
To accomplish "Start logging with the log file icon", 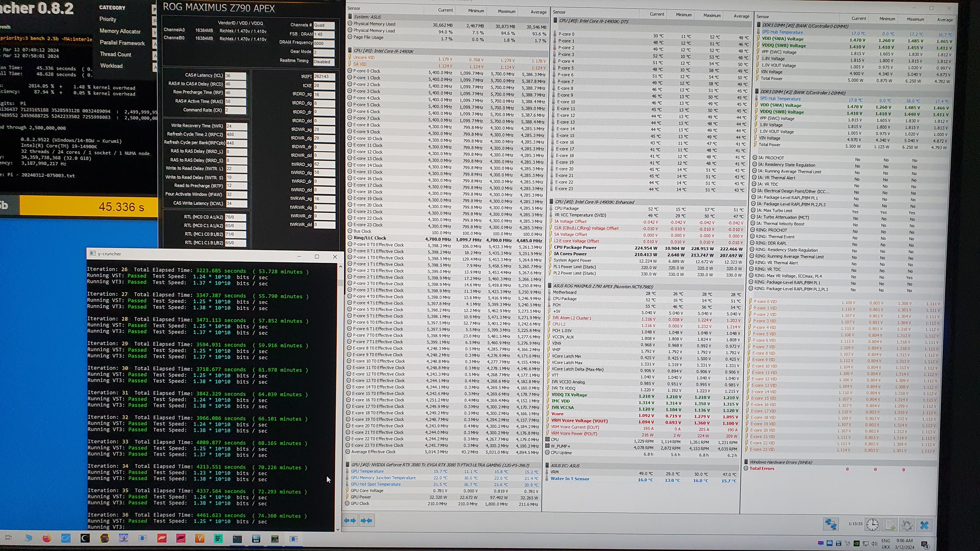I will 890,525.
